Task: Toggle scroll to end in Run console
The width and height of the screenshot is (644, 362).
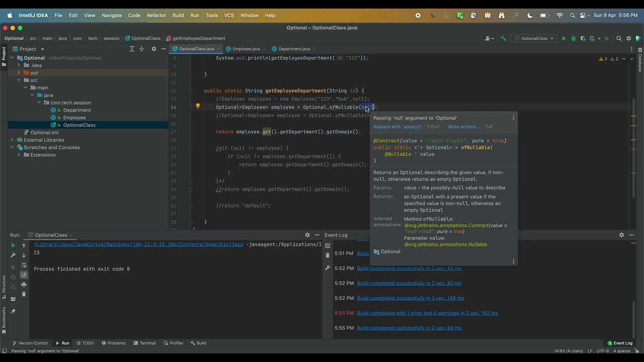Action: click(24, 275)
